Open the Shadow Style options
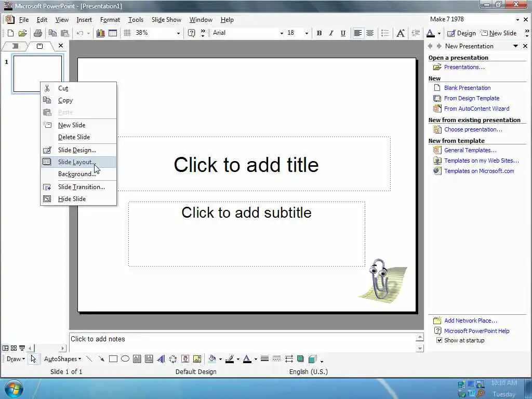 click(300, 359)
